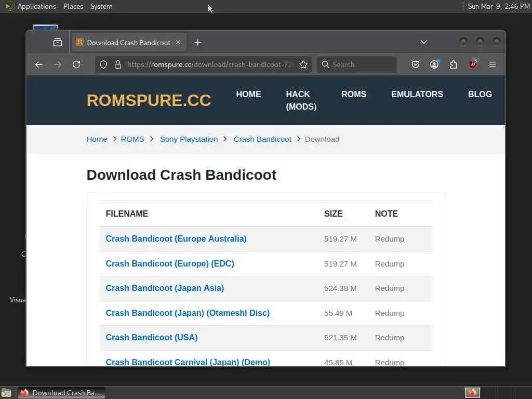The height and width of the screenshot is (399, 532).
Task: Click the date and time clock
Action: (x=499, y=6)
